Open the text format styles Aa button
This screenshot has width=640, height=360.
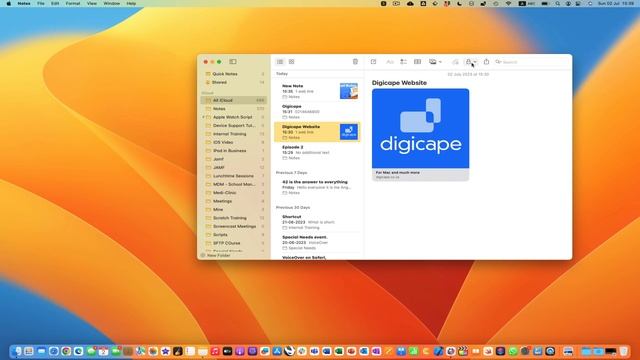click(x=390, y=62)
